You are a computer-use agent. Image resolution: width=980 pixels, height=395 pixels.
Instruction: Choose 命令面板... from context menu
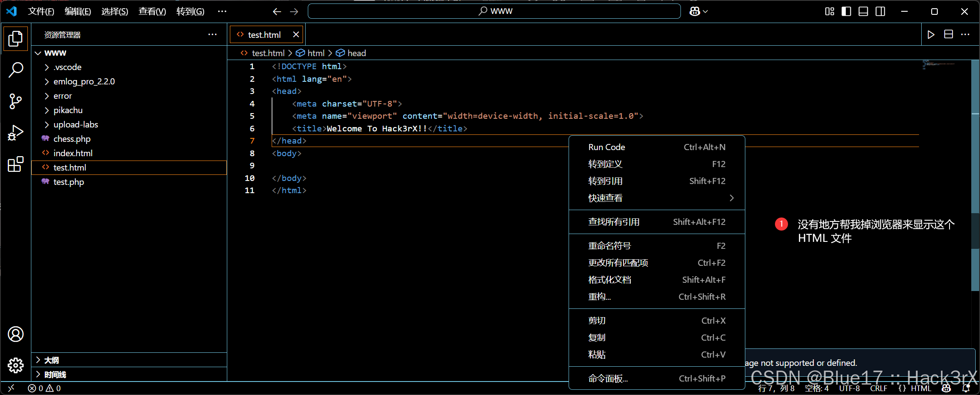point(657,378)
